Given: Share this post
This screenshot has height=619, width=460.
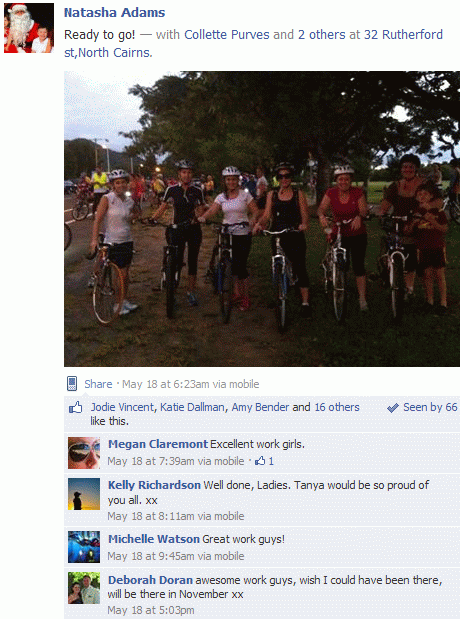Looking at the screenshot, I should (x=98, y=384).
